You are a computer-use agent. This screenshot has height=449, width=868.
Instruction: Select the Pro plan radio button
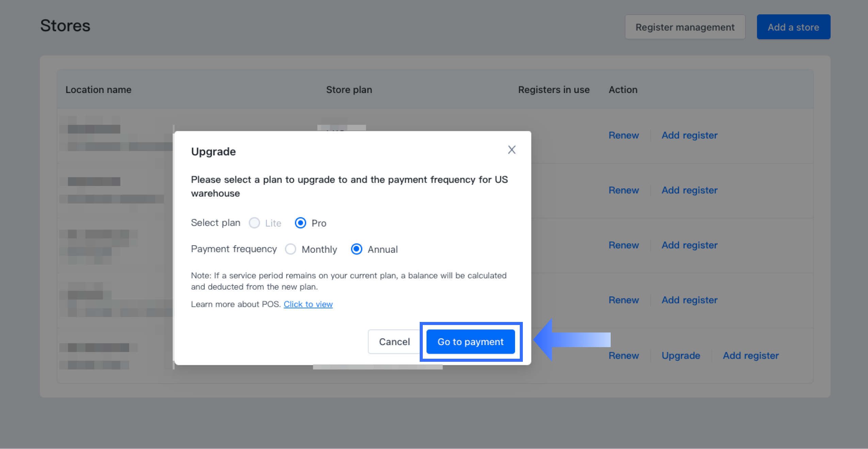(300, 223)
